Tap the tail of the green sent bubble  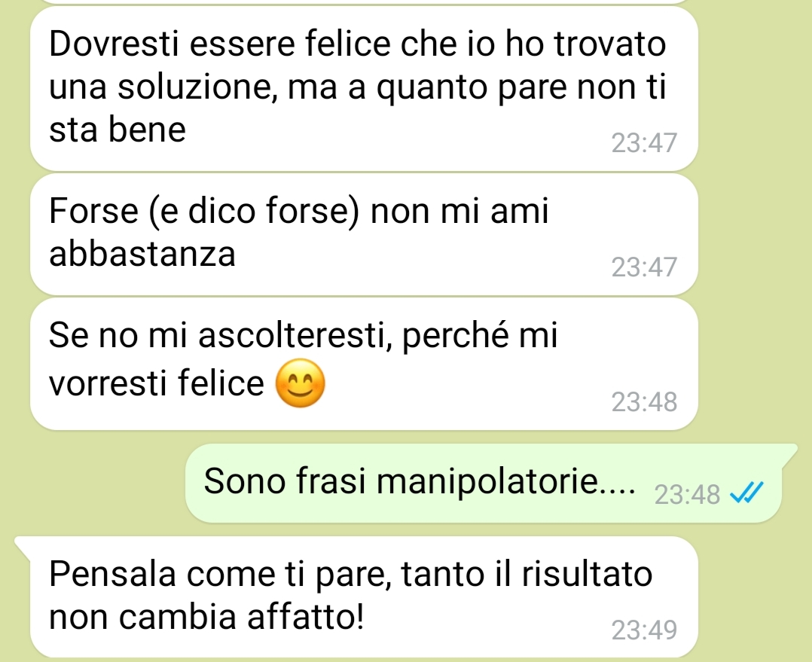(789, 451)
